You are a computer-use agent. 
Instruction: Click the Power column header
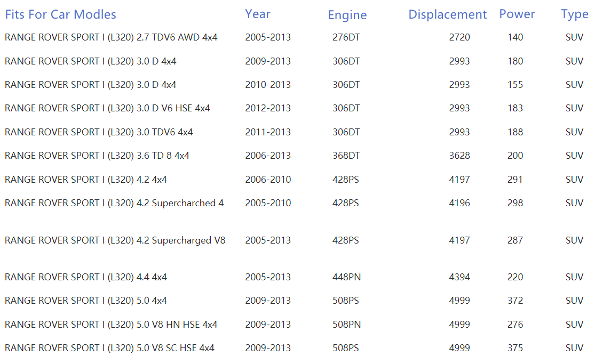click(517, 14)
